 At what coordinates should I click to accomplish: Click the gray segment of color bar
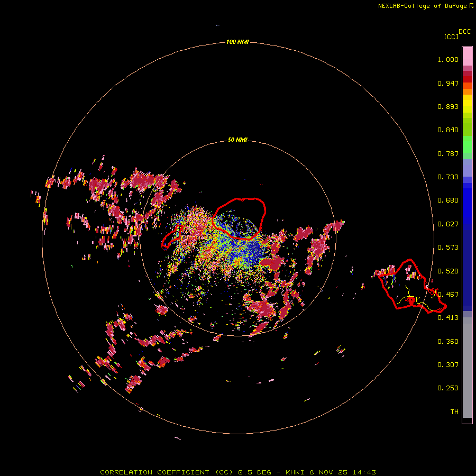tap(467, 368)
